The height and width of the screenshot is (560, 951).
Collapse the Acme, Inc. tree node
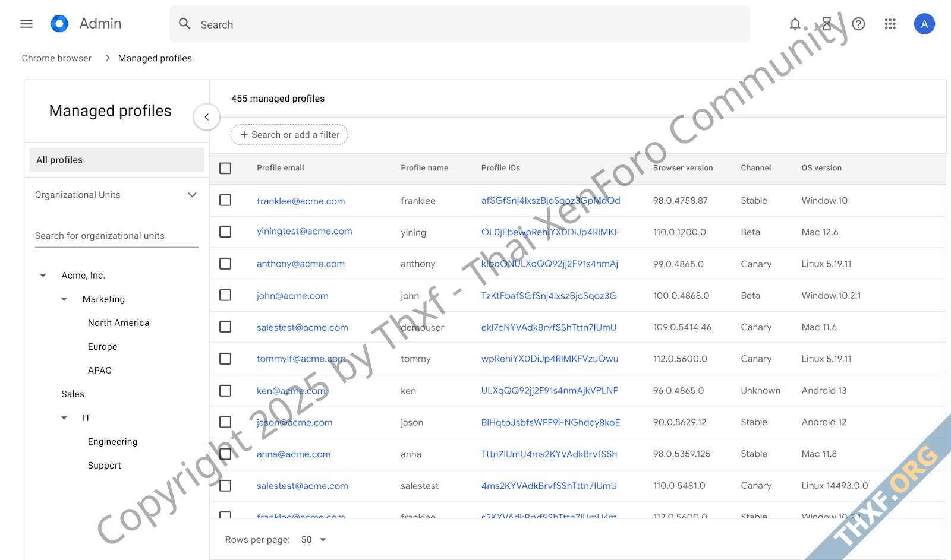pyautogui.click(x=43, y=276)
